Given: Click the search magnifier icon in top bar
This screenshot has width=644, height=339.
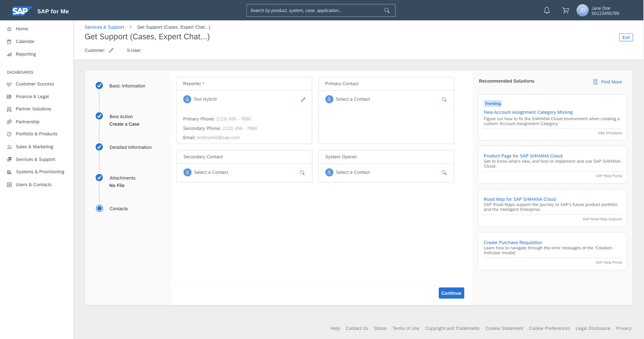Looking at the screenshot, I should [387, 10].
